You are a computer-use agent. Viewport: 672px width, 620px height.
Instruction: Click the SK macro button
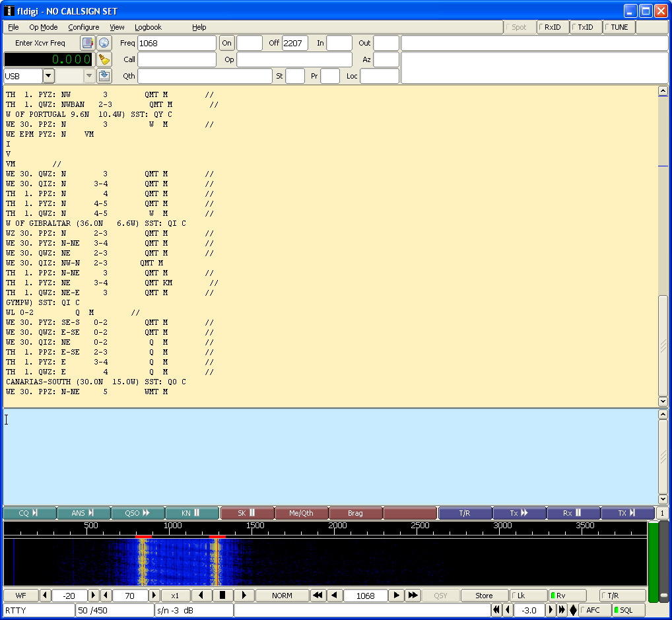click(x=248, y=513)
